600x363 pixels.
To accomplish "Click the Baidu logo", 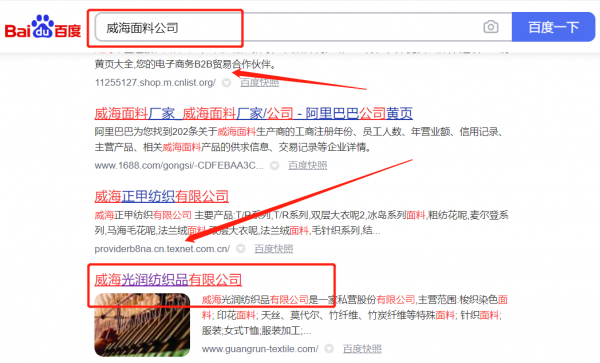I will click(x=42, y=27).
